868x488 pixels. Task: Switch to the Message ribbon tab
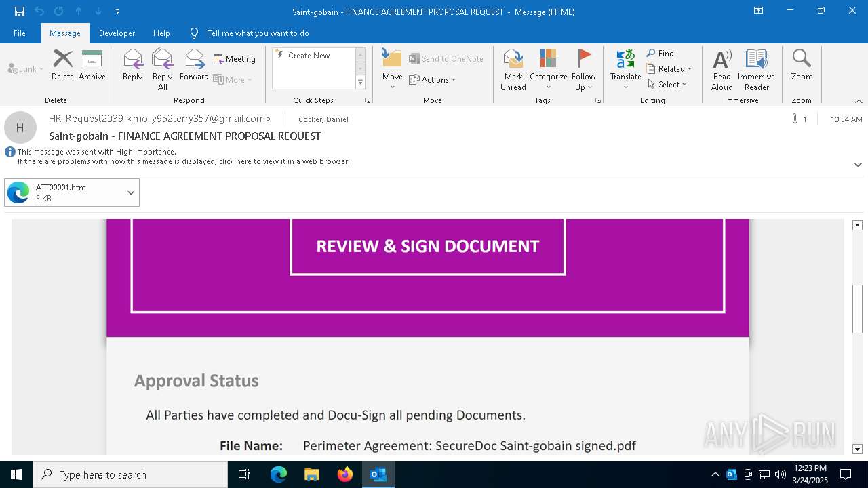[65, 33]
